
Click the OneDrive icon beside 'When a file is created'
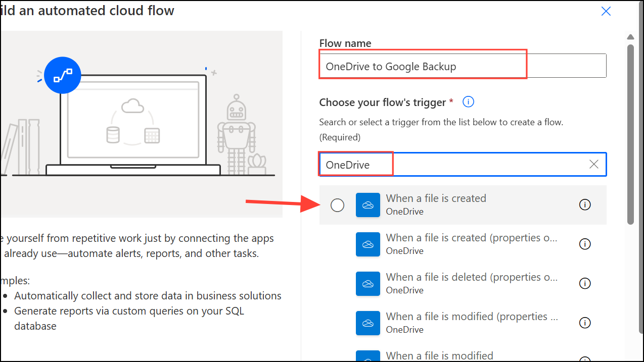tap(368, 205)
